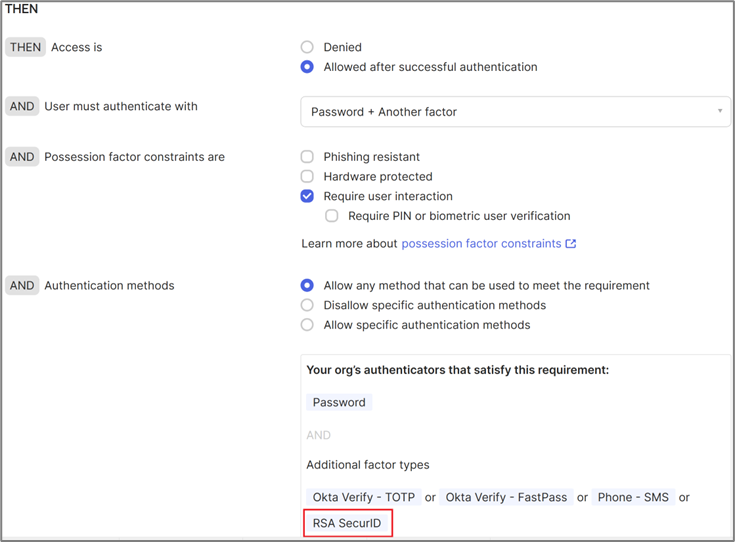Select the Denied access radio button

pyautogui.click(x=308, y=47)
